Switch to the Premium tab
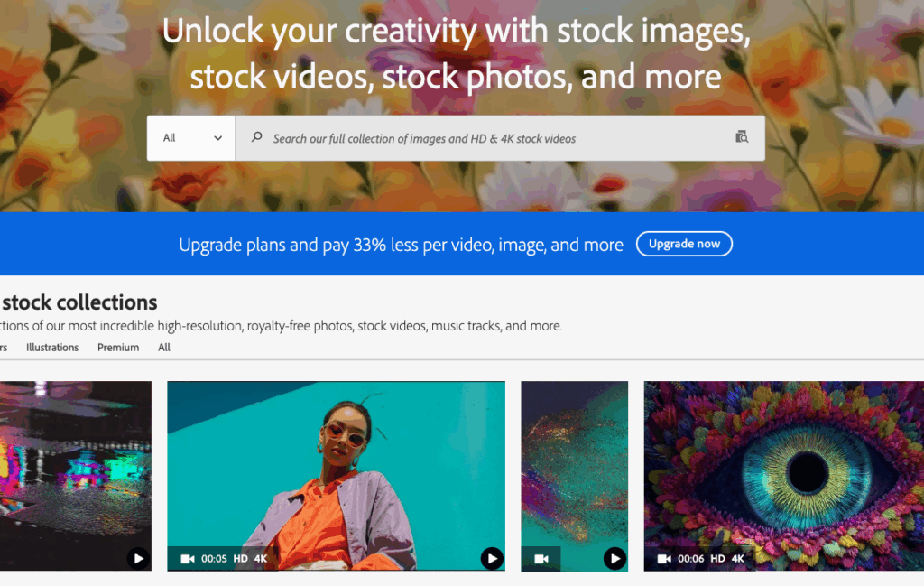924x586 pixels. 118,348
